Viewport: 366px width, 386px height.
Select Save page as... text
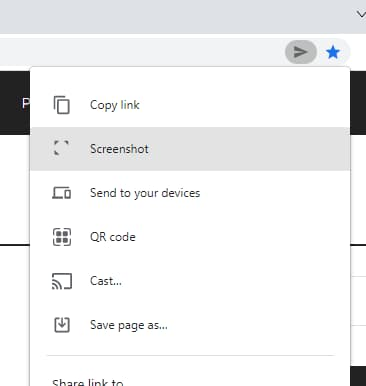point(129,325)
